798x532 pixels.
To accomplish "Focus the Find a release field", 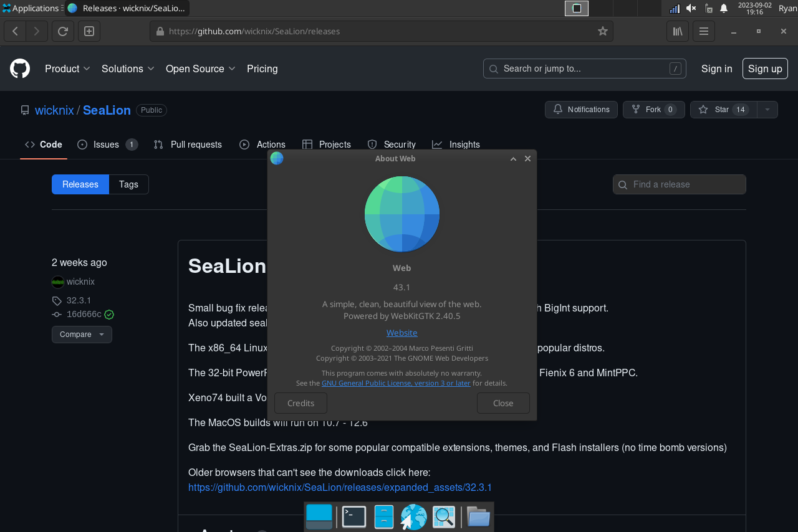I will point(680,184).
